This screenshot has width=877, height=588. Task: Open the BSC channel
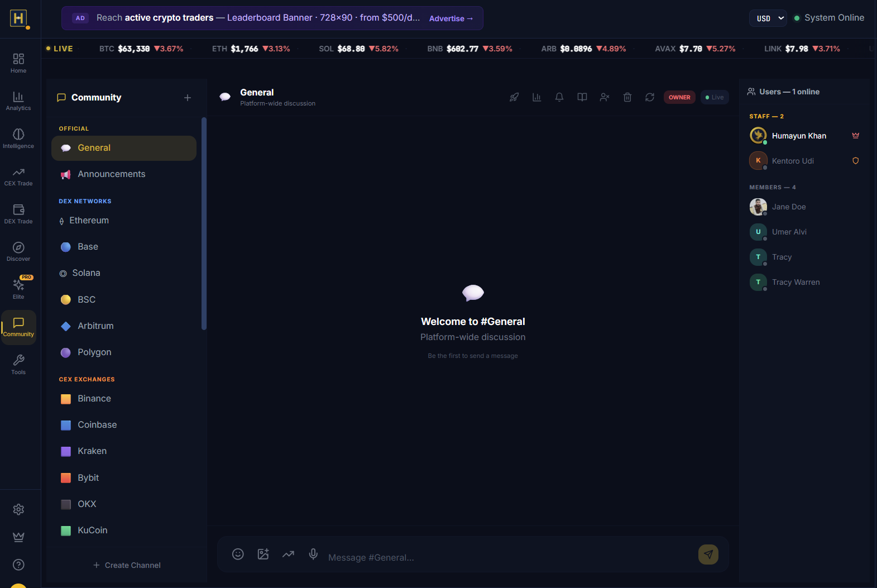point(124,300)
